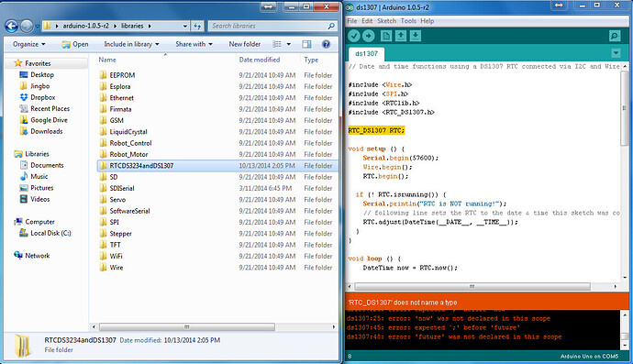633x364 pixels.
Task: Click the Open sketch up-arrow icon
Action: [x=401, y=36]
